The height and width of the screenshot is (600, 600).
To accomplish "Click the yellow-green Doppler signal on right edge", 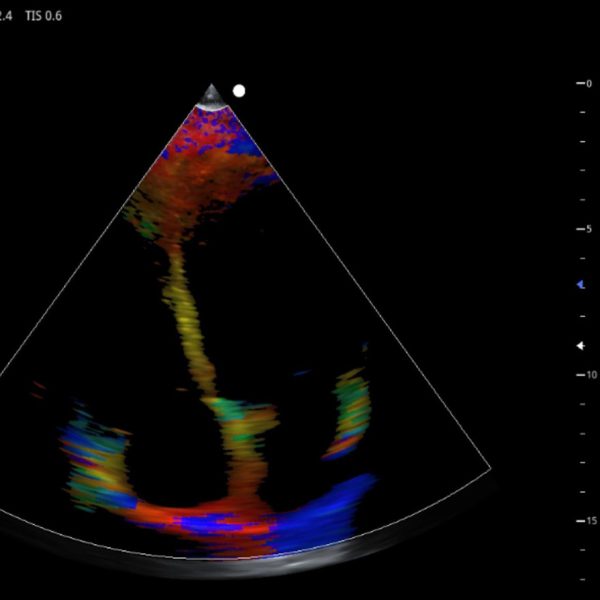I will click(351, 410).
